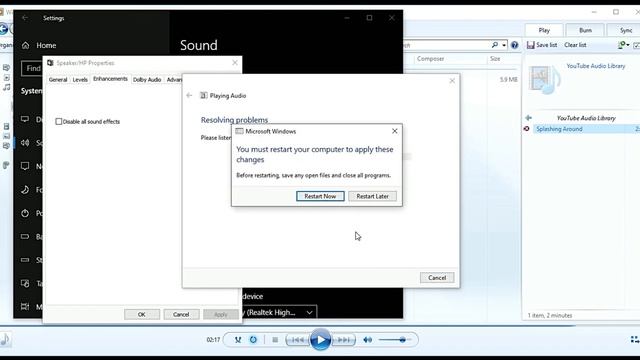The height and width of the screenshot is (360, 640).
Task: Tick the Disable all sound effects checkbox
Action: tap(59, 122)
